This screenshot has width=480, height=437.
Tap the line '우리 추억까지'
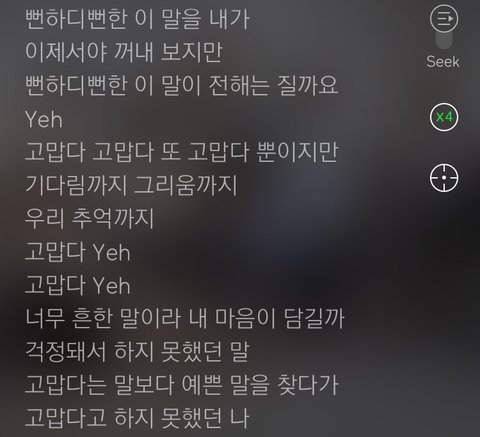(89, 219)
